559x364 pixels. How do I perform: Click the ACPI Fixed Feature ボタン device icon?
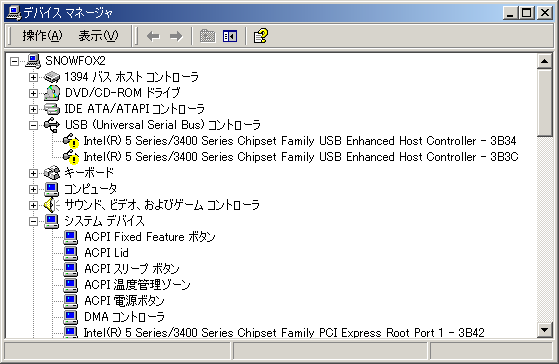[x=71, y=237]
